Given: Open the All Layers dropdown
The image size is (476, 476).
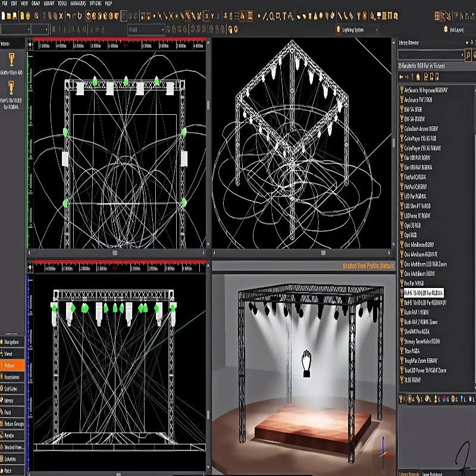Looking at the screenshot, I should 456,30.
